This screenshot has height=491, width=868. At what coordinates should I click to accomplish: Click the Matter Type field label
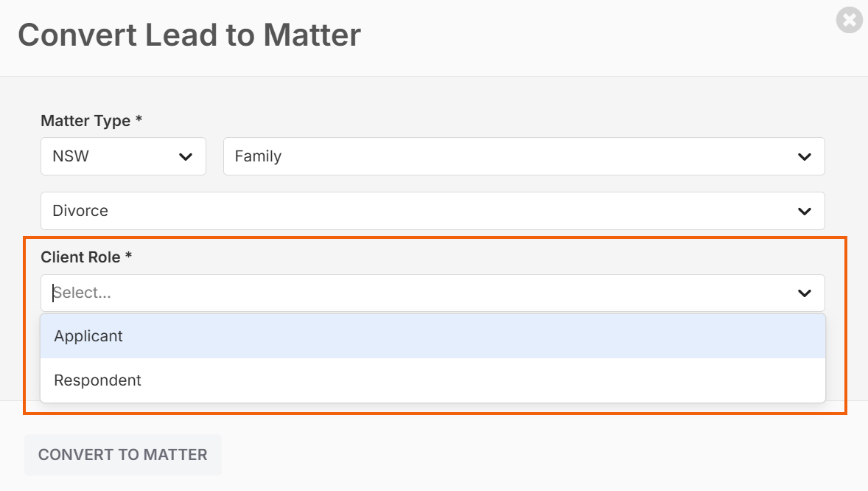(x=85, y=121)
